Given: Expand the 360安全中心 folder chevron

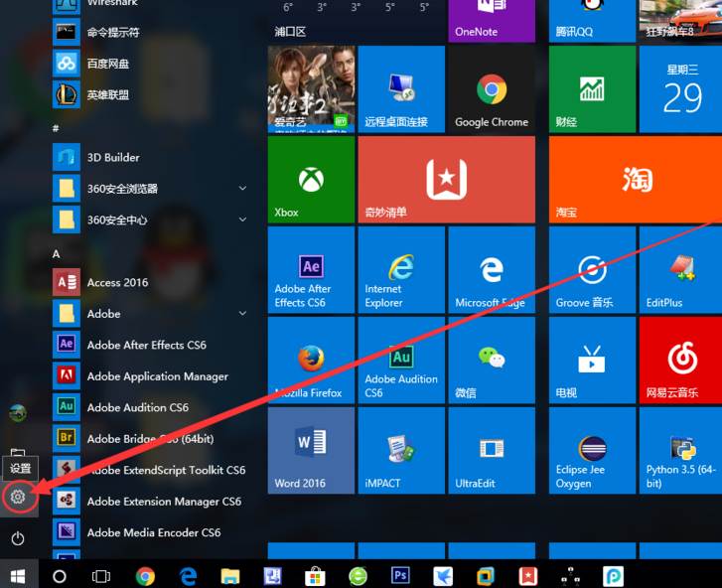Looking at the screenshot, I should click(x=242, y=220).
